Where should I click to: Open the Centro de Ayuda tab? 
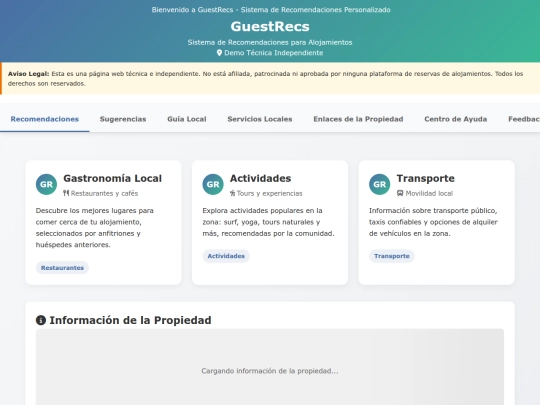click(456, 119)
